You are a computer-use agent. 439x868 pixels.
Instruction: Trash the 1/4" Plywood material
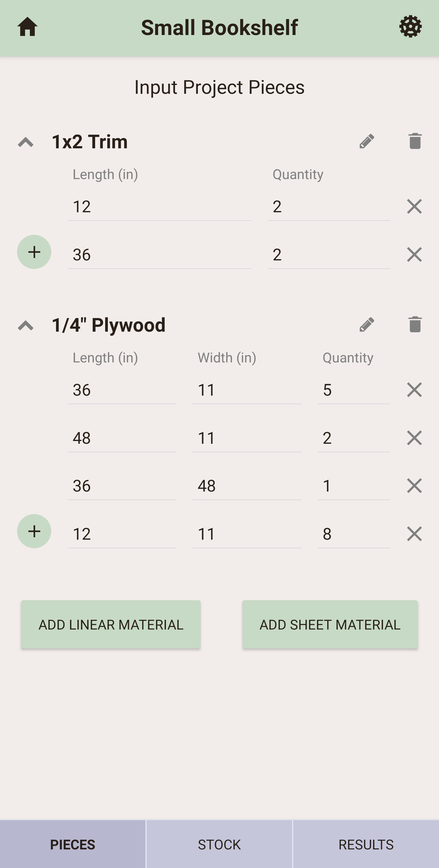pyautogui.click(x=415, y=324)
